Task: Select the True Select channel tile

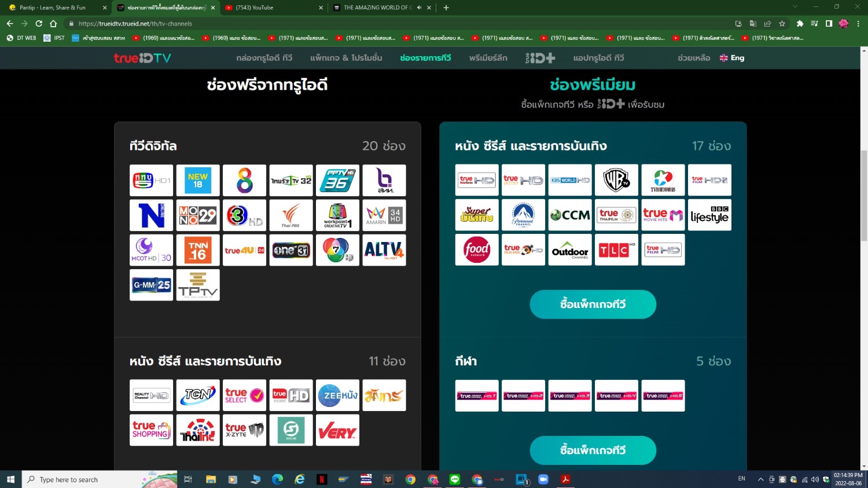Action: 245,395
